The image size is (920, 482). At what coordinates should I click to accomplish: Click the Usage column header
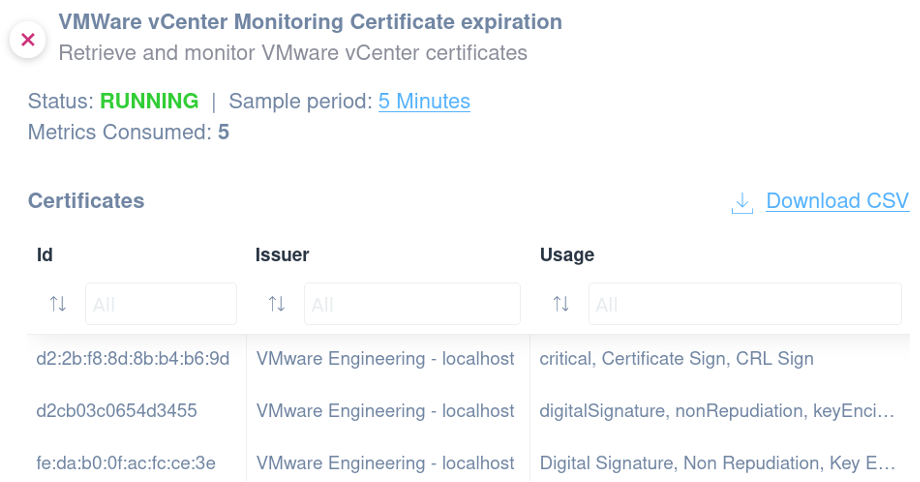tap(567, 255)
